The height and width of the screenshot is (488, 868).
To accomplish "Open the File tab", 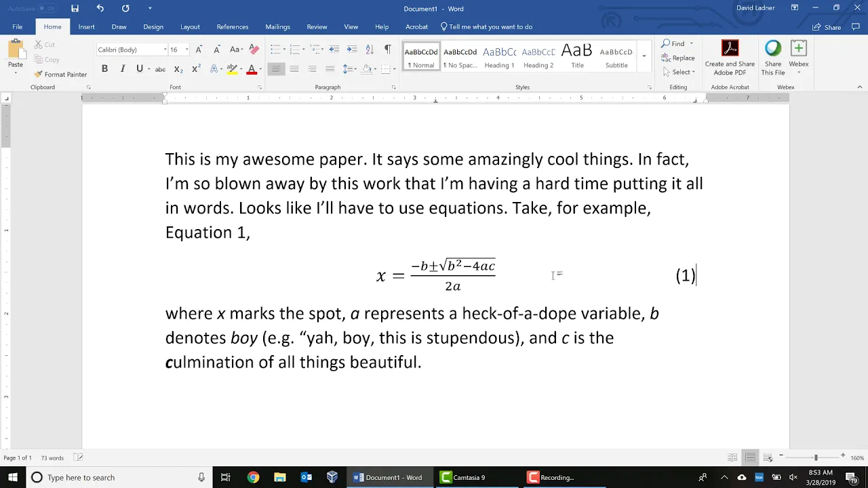I will (x=18, y=26).
